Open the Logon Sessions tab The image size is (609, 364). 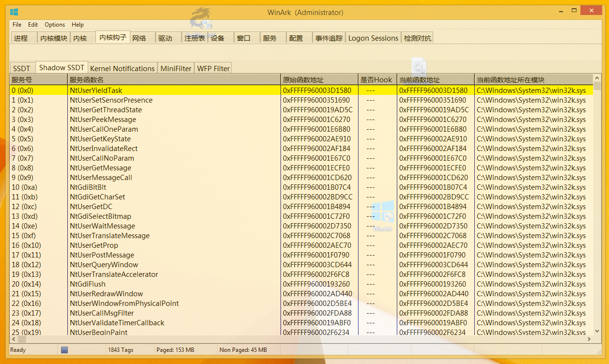(373, 38)
